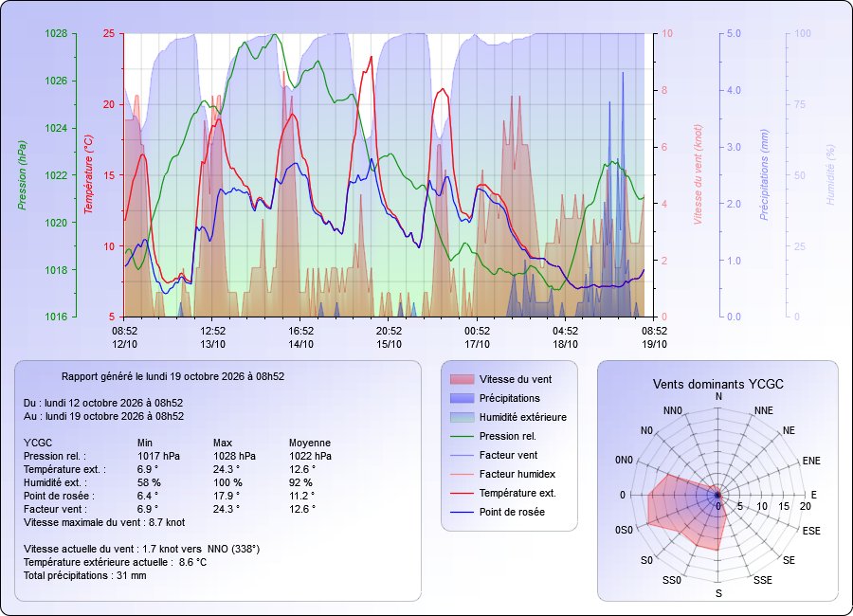The image size is (853, 616).
Task: Click the Humidité extérieure legend swatch
Action: click(x=463, y=417)
